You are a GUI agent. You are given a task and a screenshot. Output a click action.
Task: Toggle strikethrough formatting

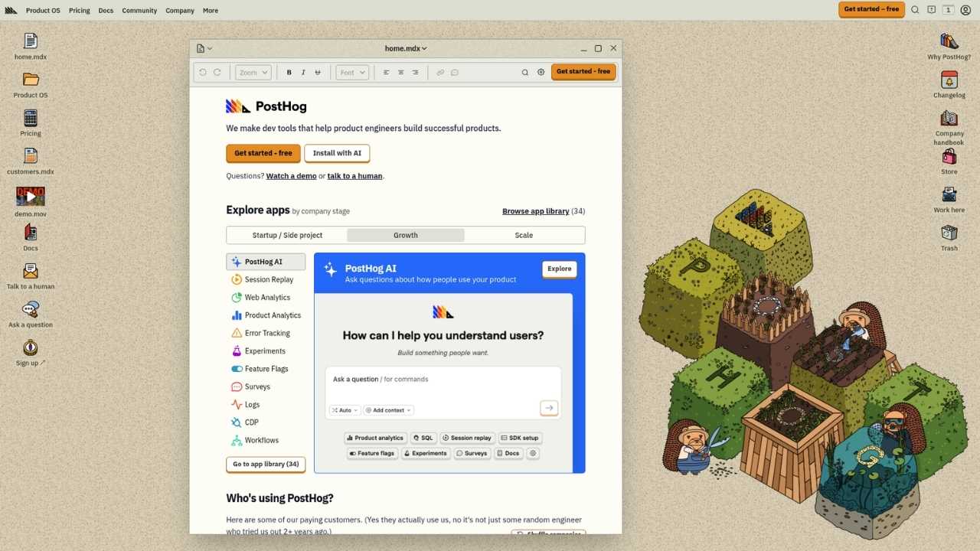pyautogui.click(x=318, y=72)
